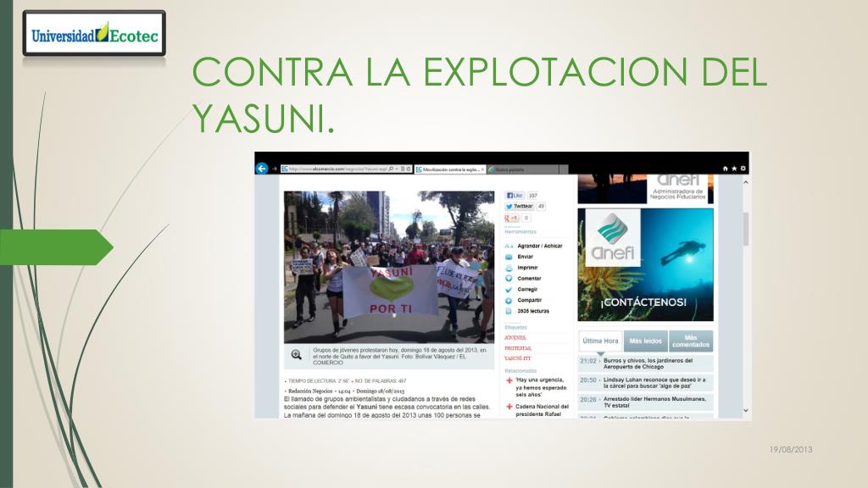Click the vertical scrollbar thumb
The width and height of the screenshot is (868, 488).
[746, 229]
